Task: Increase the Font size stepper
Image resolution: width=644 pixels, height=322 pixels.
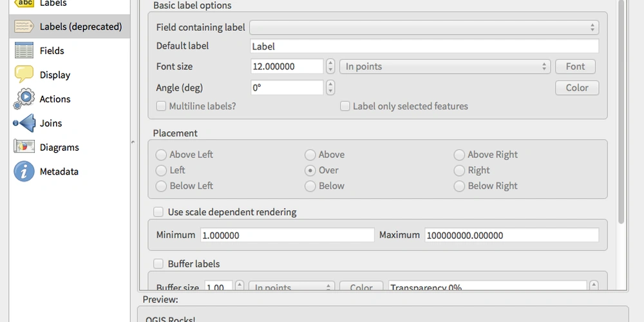Action: point(330,63)
